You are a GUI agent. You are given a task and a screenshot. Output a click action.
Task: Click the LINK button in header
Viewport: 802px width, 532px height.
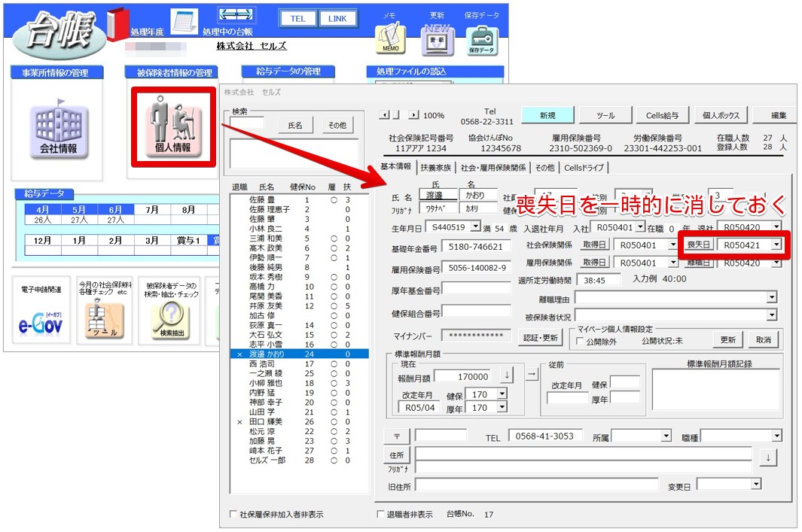click(x=337, y=19)
